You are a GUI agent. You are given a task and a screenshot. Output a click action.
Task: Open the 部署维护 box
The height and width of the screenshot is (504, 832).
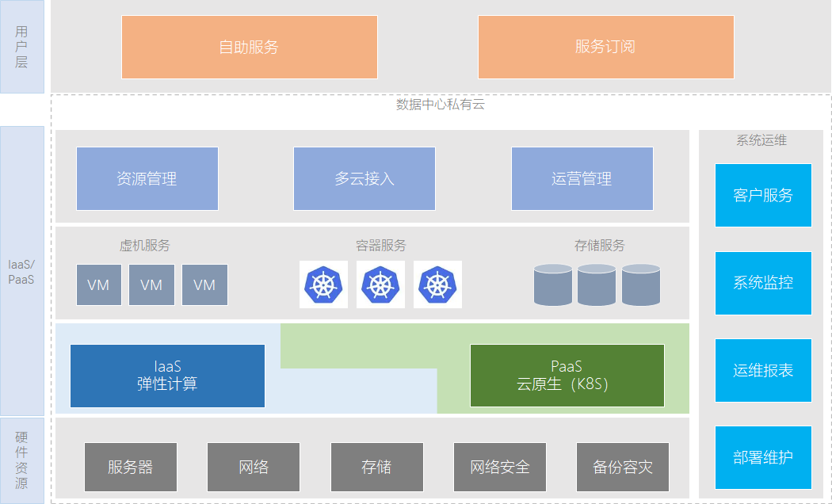point(763,457)
